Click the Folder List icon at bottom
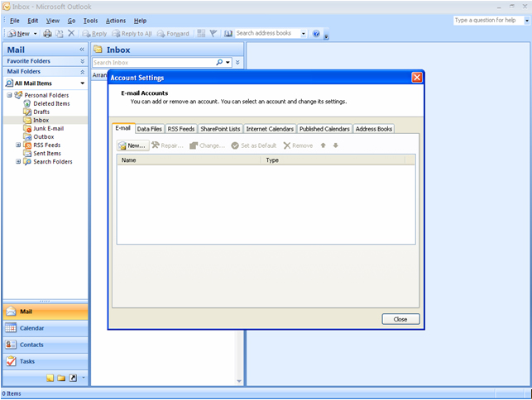532x400 pixels. coord(61,378)
